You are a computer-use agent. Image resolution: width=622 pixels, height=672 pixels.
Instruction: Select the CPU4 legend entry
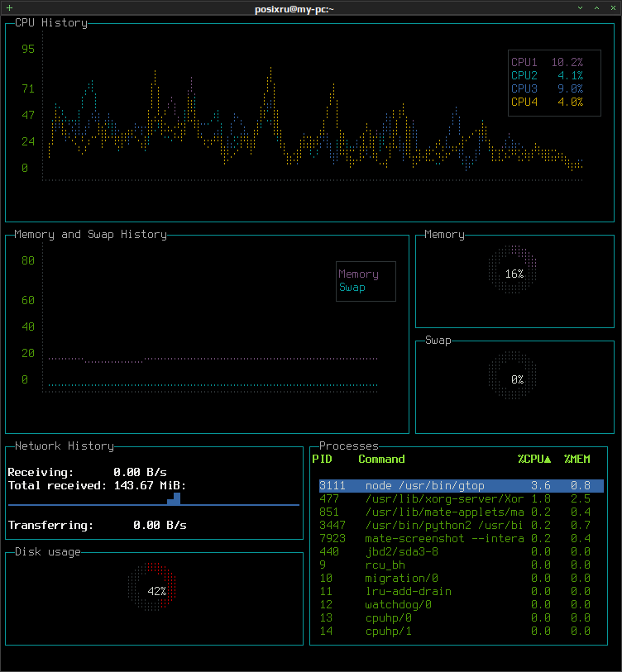(547, 102)
